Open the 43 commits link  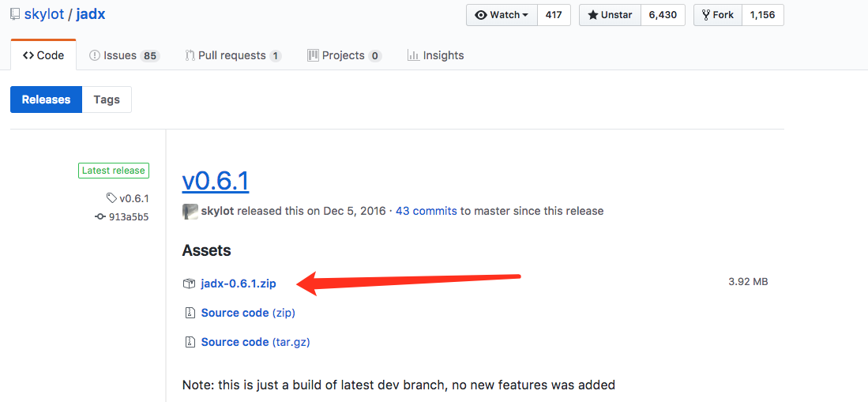point(426,211)
